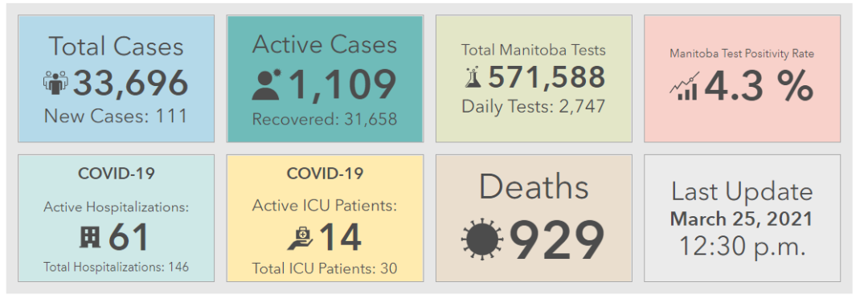
Task: Click Total Hospitalizations: 146 text
Action: coord(116,267)
